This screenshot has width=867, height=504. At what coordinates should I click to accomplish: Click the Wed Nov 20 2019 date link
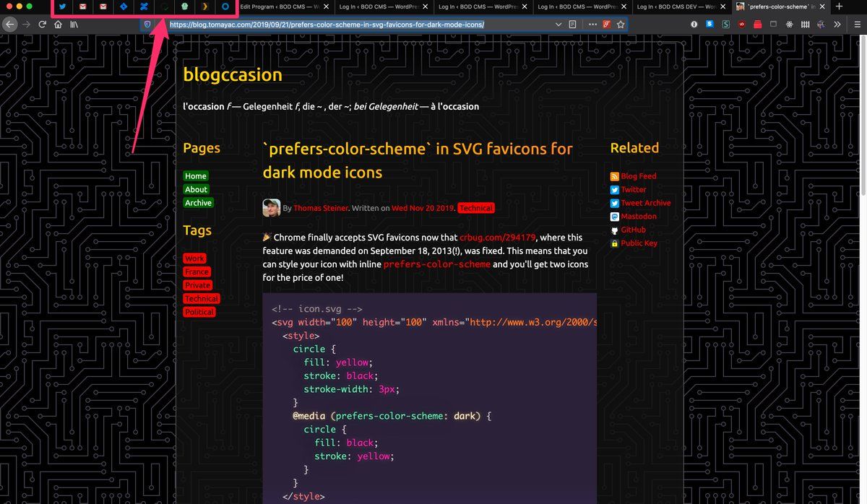pyautogui.click(x=423, y=208)
